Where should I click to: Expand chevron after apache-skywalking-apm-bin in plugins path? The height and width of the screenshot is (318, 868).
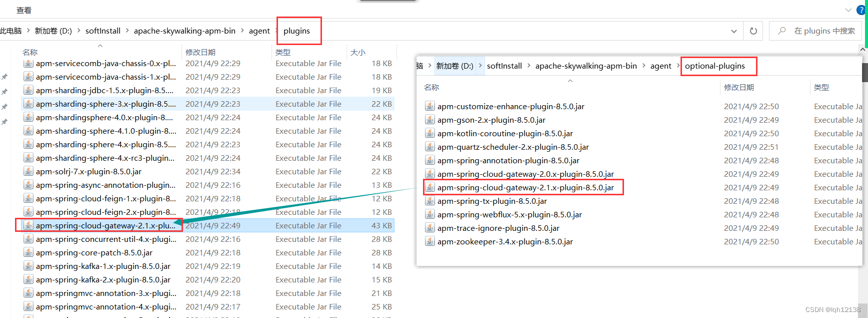[242, 31]
